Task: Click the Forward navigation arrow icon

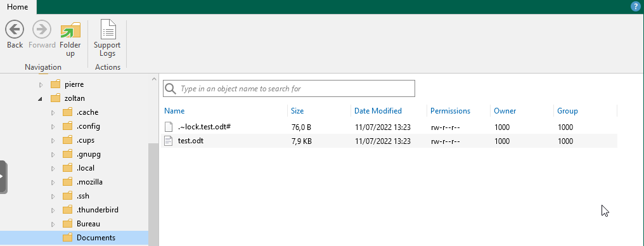Action: pos(42,30)
